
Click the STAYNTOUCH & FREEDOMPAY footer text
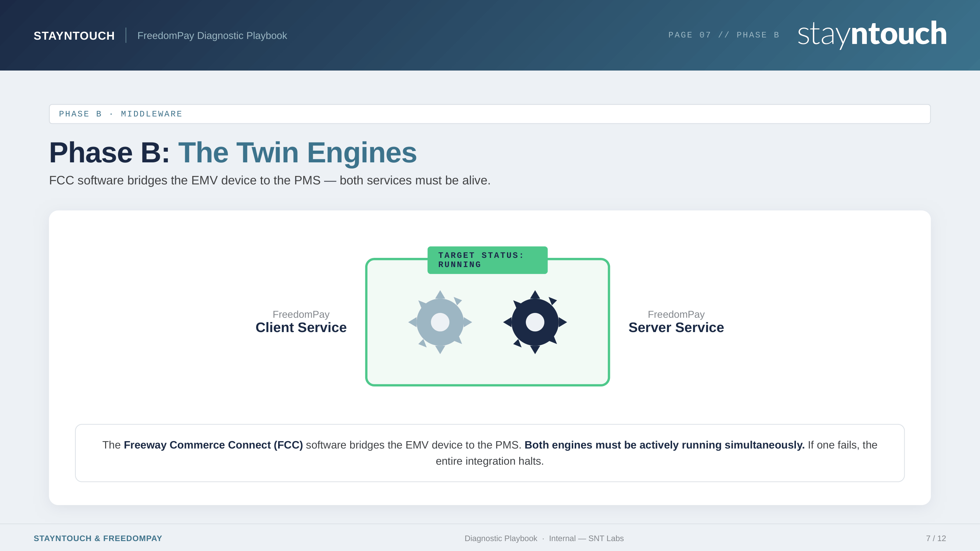coord(98,539)
